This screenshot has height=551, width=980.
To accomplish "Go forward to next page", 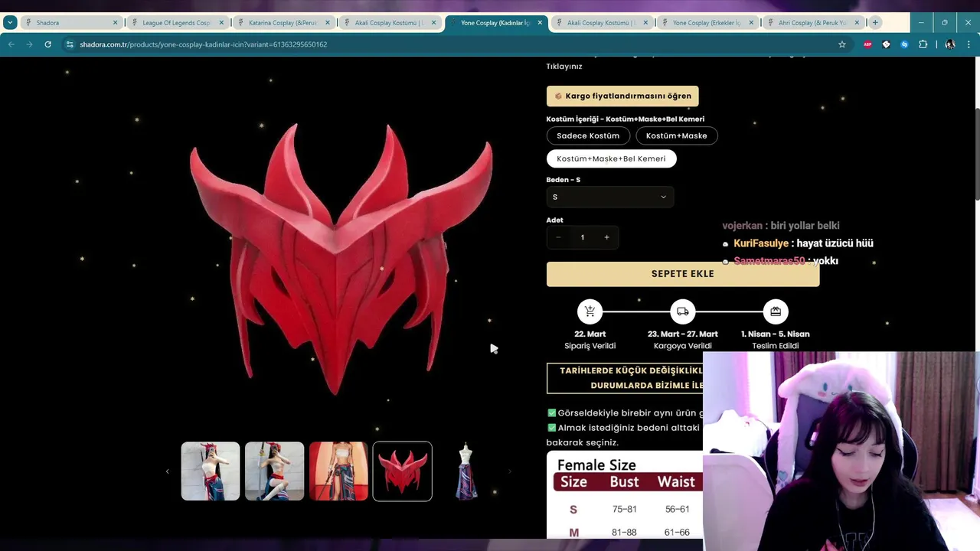I will (x=30, y=44).
